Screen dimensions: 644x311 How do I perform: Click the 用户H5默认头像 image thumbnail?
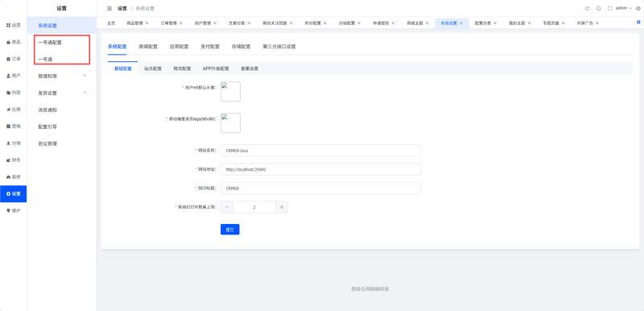(230, 92)
